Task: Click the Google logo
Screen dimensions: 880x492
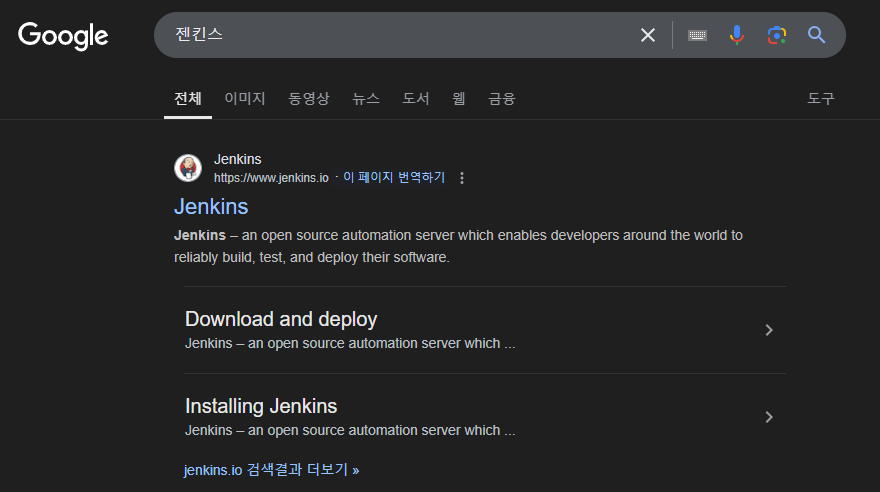Action: coord(63,36)
